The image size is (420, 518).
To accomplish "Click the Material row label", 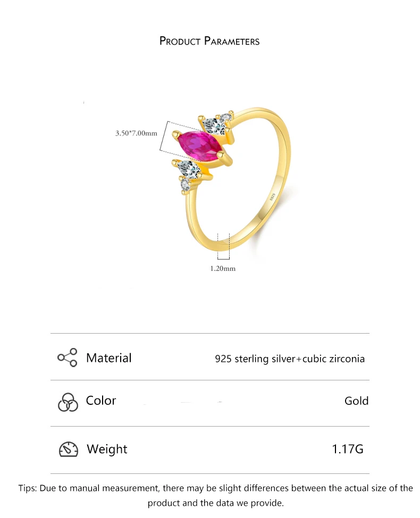I will pos(109,358).
